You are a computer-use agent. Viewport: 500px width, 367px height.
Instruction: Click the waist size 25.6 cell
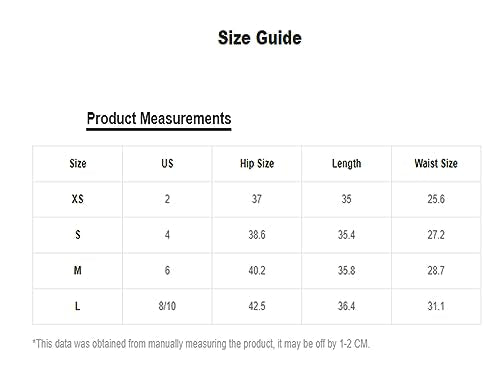pos(436,199)
